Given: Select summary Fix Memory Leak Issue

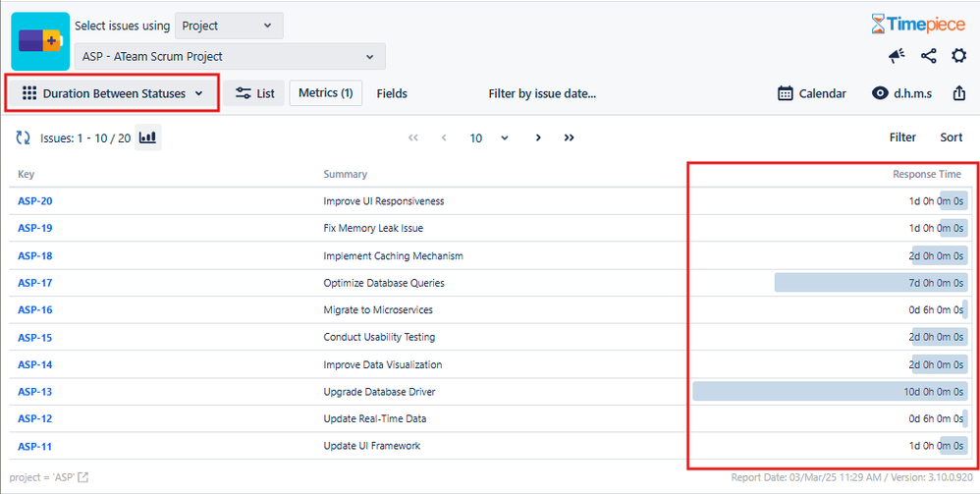Looking at the screenshot, I should click(x=373, y=228).
